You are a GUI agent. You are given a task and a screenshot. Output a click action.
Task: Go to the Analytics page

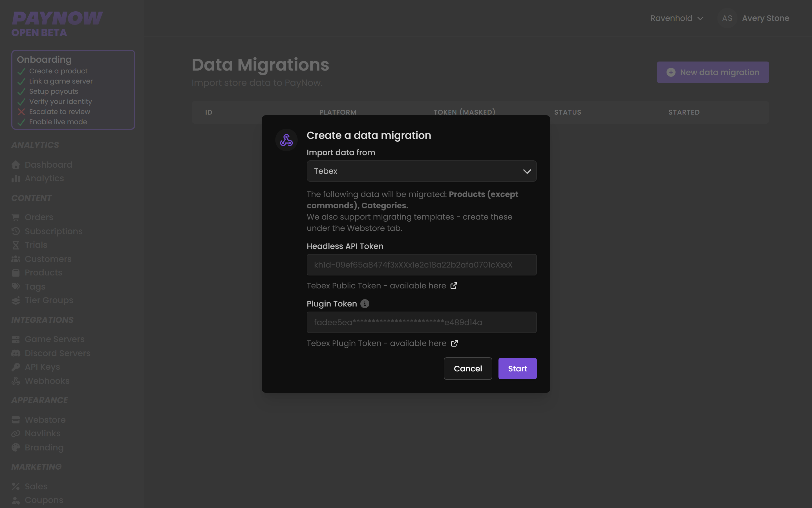click(x=44, y=178)
